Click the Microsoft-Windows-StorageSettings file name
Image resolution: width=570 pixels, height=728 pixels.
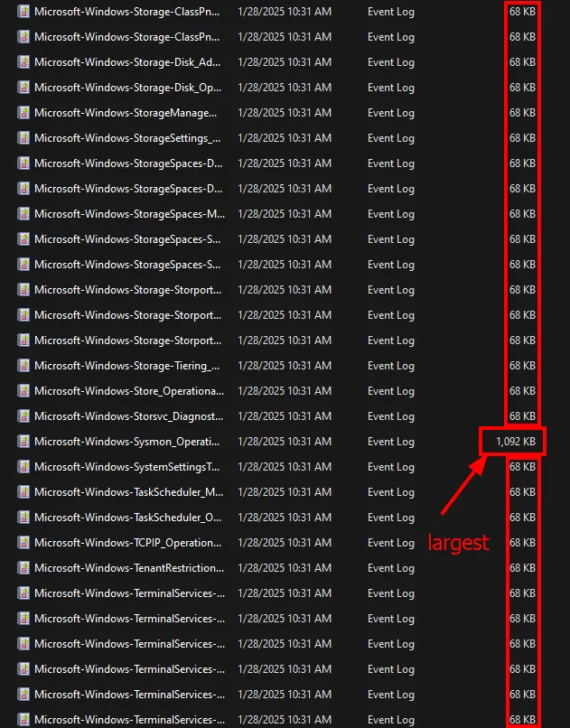[127, 138]
